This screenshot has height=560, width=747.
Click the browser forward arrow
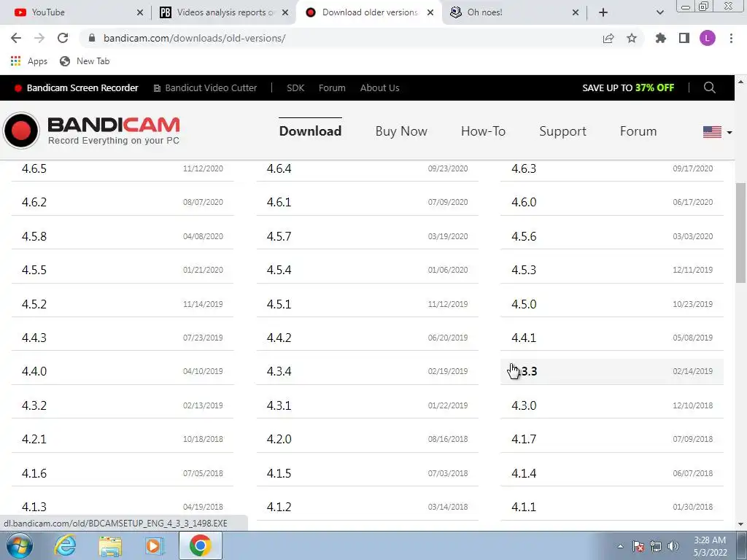coord(39,38)
